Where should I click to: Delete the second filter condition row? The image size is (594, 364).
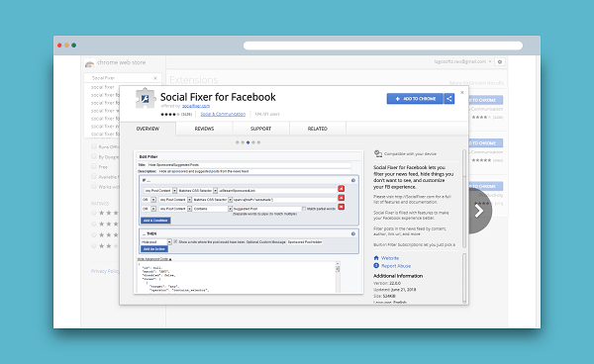pyautogui.click(x=341, y=198)
